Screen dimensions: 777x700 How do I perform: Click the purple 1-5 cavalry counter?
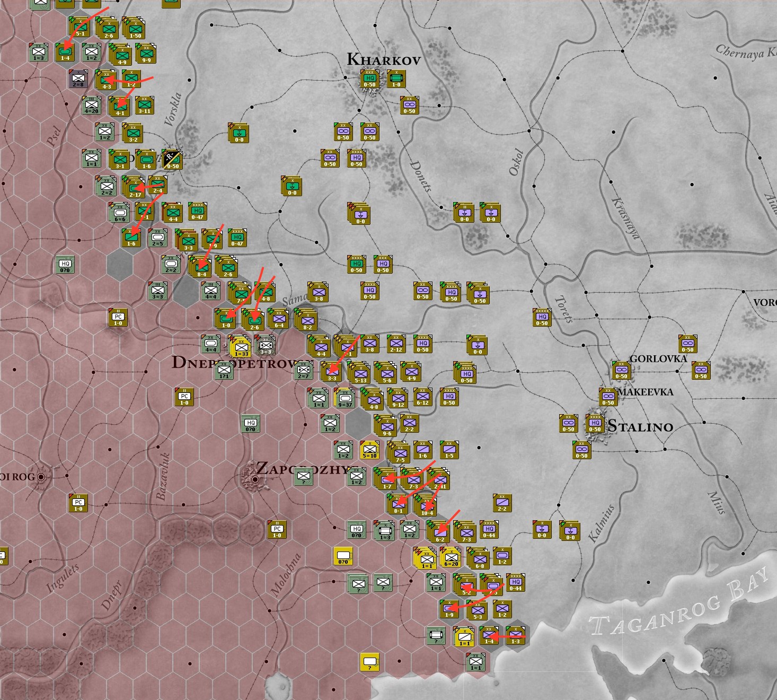[x=449, y=449]
